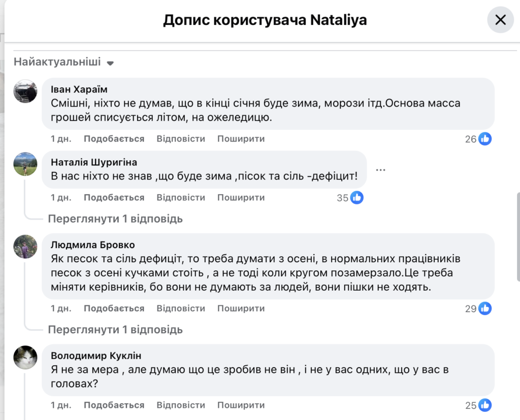Like Іван Хараїм's comment via Подобається
The image size is (520, 420).
[x=114, y=139]
